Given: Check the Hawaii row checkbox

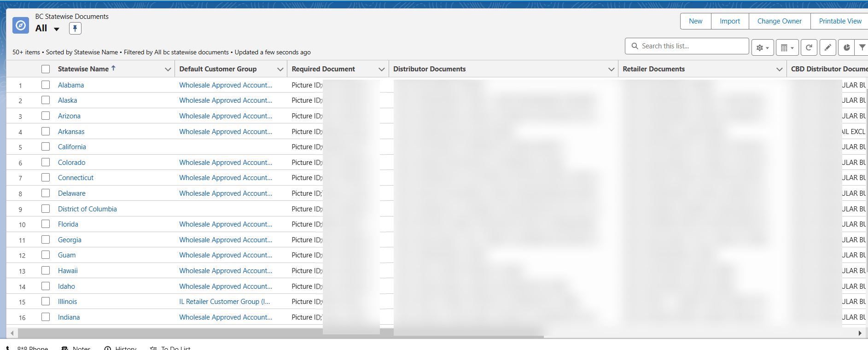Looking at the screenshot, I should (x=46, y=270).
